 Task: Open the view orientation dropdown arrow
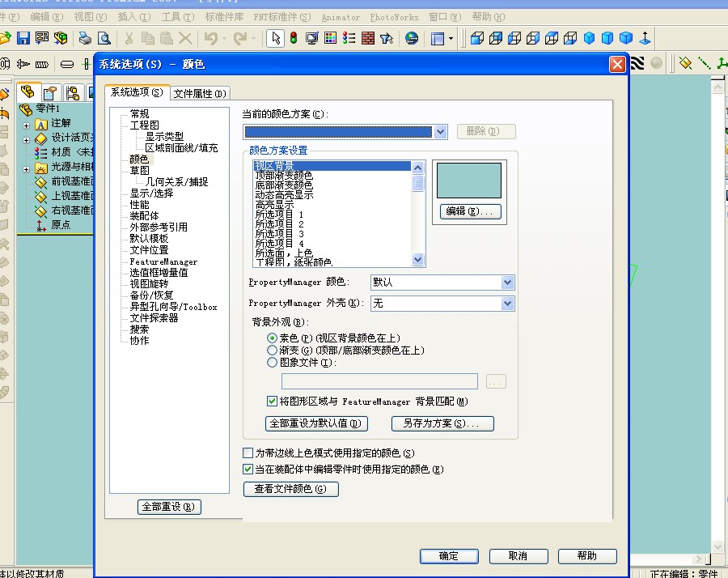(451, 39)
